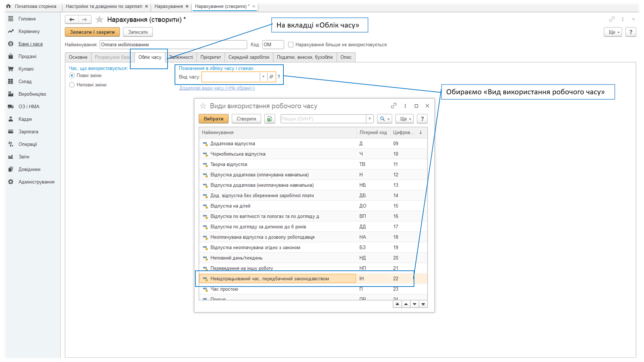Click the Найменування input field
The width and height of the screenshot is (644, 362).
click(173, 45)
